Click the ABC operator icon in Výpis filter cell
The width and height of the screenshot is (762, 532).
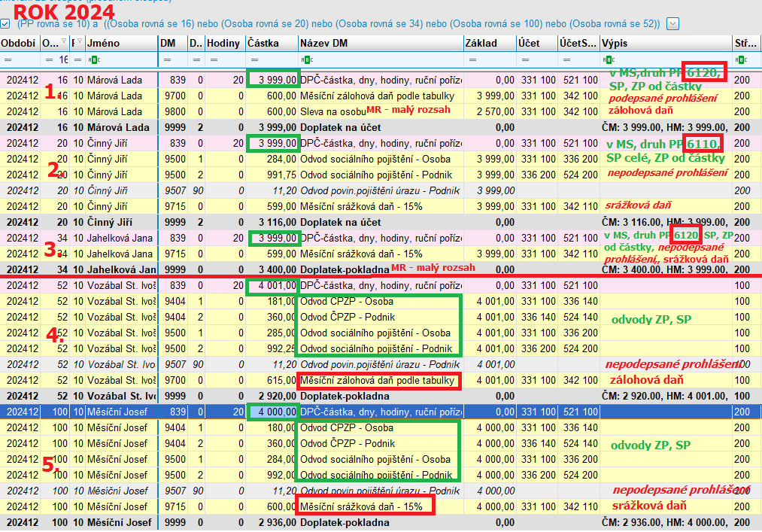609,59
